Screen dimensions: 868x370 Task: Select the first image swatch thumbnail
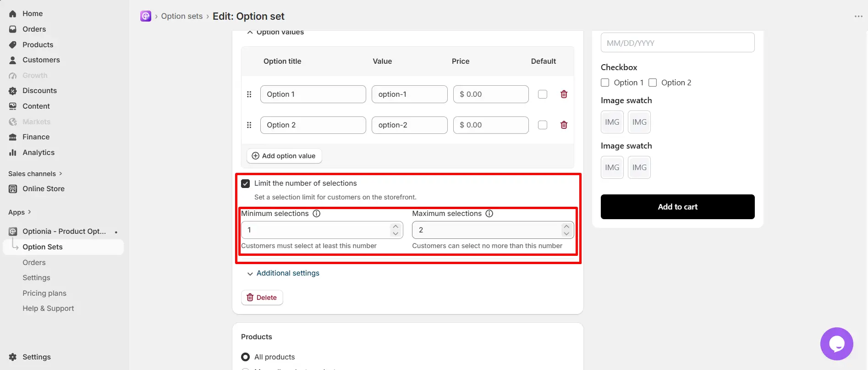click(612, 122)
